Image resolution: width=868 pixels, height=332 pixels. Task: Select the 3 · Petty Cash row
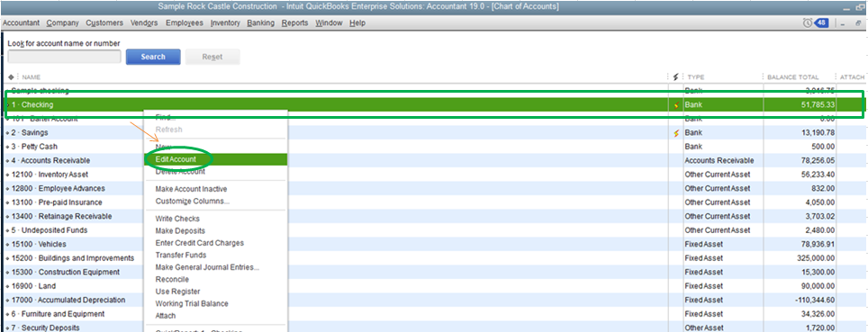pos(434,147)
